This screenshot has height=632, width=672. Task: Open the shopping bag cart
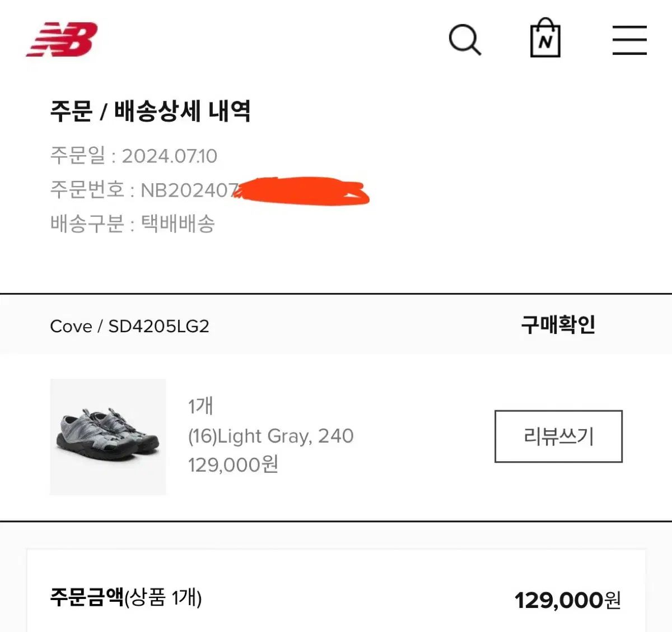coord(545,39)
